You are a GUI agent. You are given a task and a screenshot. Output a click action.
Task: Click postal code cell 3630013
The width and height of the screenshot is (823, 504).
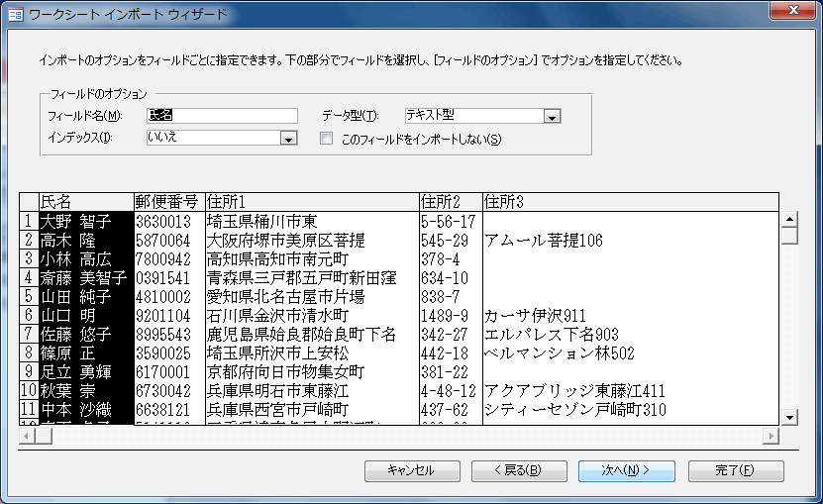click(x=169, y=221)
